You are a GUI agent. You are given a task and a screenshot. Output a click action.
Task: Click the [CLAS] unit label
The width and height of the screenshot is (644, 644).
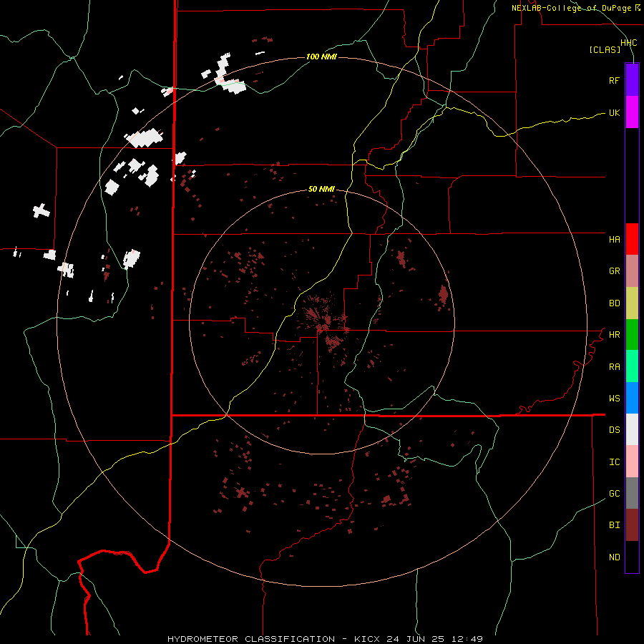[x=605, y=49]
